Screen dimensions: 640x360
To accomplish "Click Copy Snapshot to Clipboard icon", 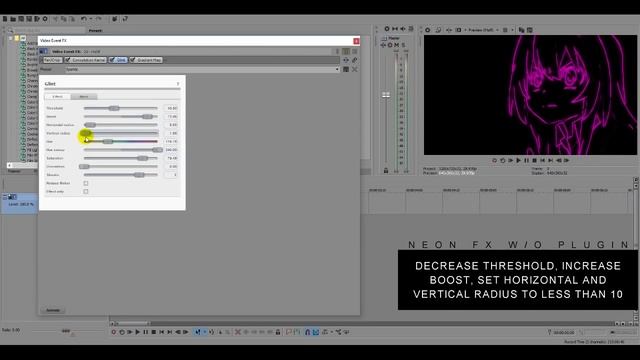I will [521, 30].
